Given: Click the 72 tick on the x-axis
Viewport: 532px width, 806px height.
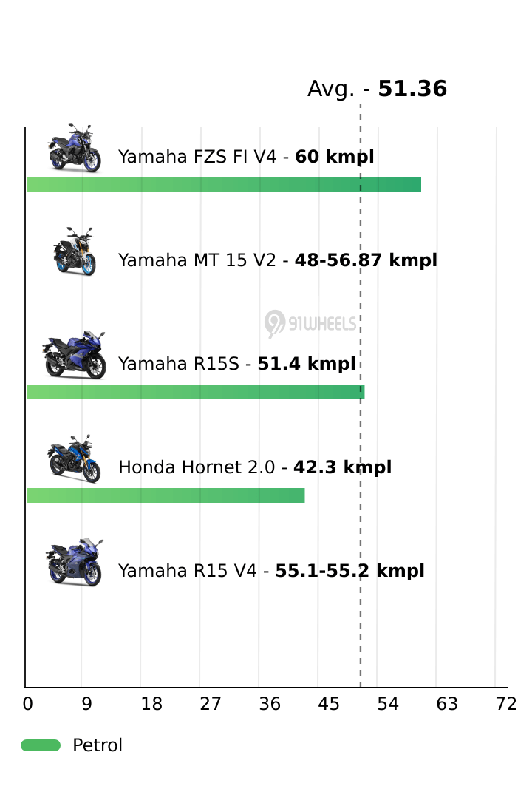Looking at the screenshot, I should 506,705.
